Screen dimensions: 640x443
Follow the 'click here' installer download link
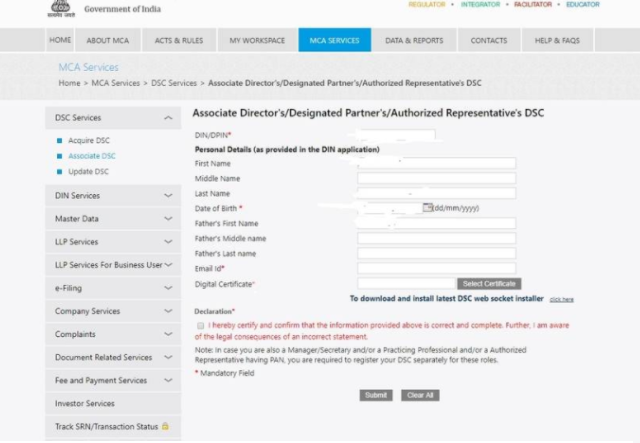pos(561,299)
